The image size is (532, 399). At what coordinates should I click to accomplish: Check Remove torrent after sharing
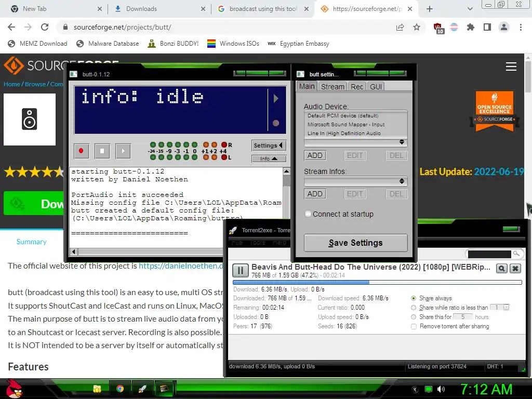414,326
